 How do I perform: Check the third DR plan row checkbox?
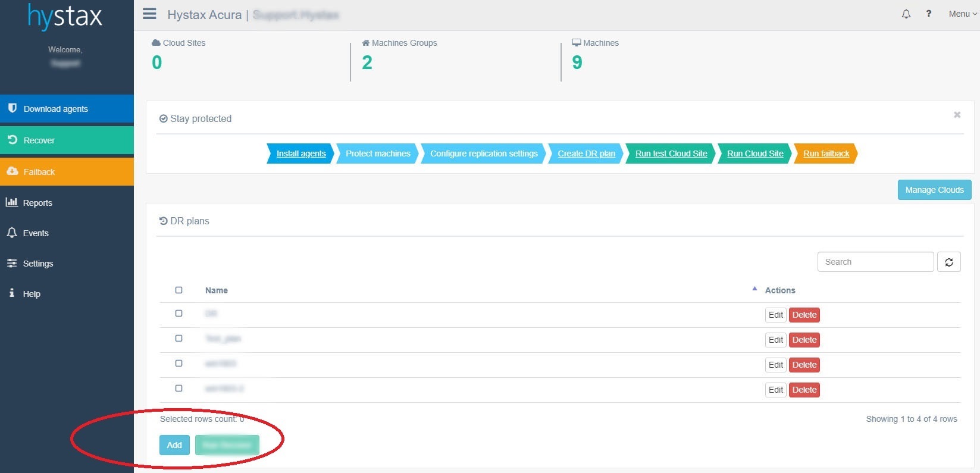(179, 364)
